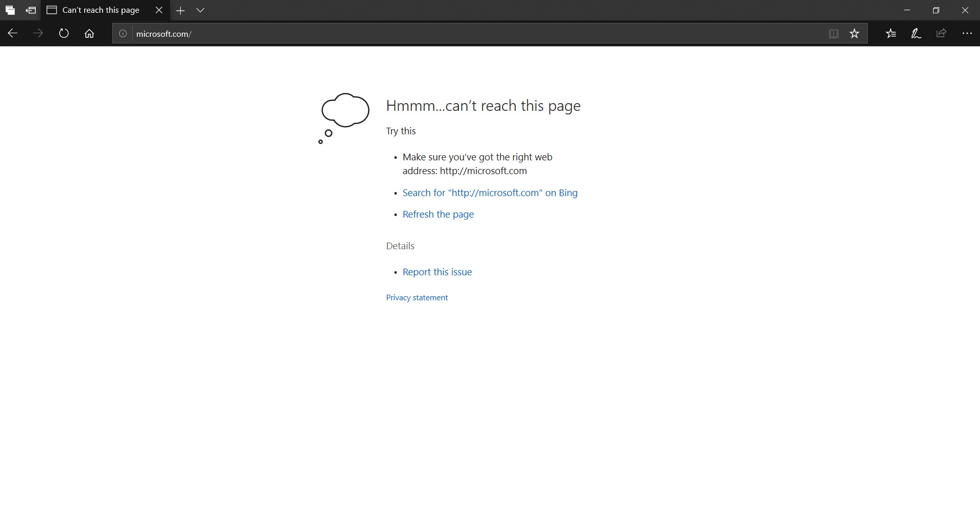980x526 pixels.
Task: Click the "Make sure you've got the right web address" text
Action: tap(478, 164)
